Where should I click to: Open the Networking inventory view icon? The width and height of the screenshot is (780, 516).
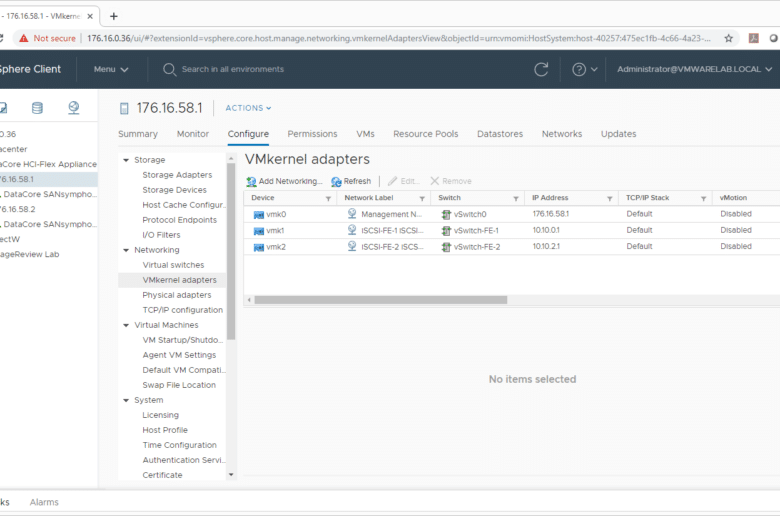(x=74, y=107)
